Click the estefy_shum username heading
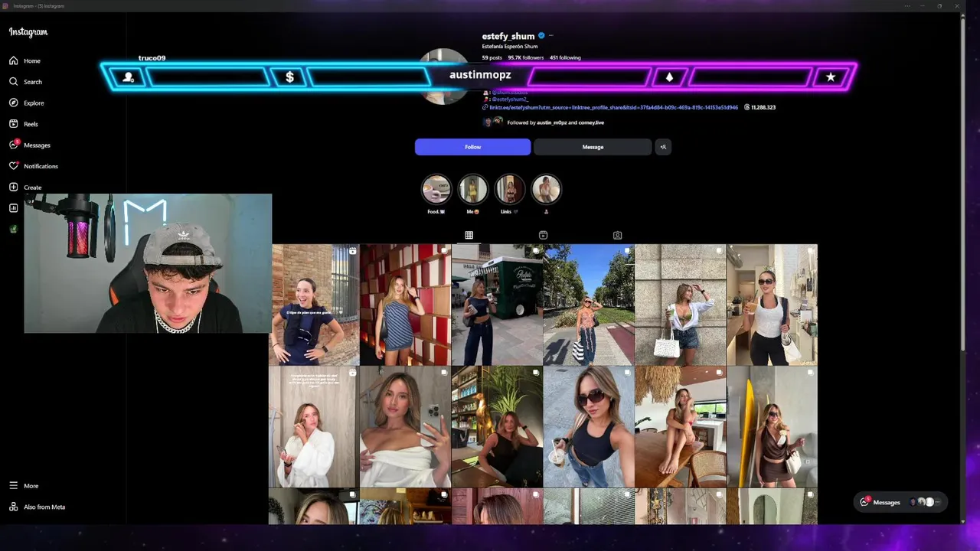The image size is (980, 551). click(x=508, y=36)
